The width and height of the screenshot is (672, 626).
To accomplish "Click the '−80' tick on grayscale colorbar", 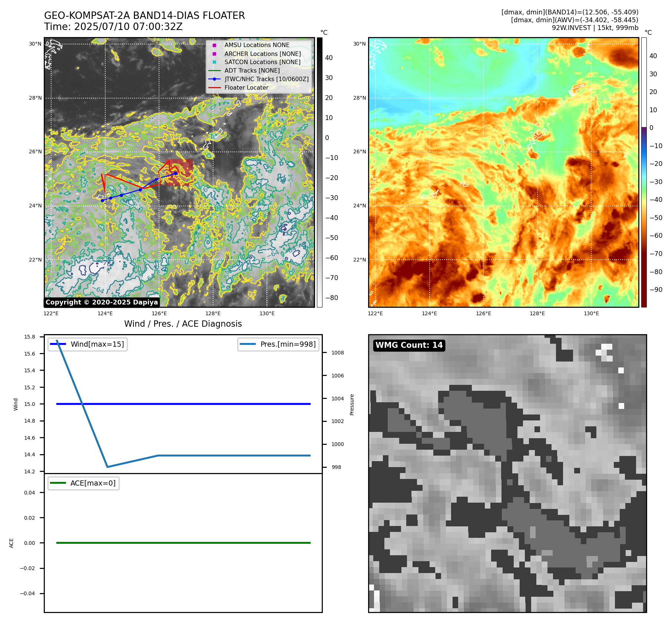I will tap(332, 298).
